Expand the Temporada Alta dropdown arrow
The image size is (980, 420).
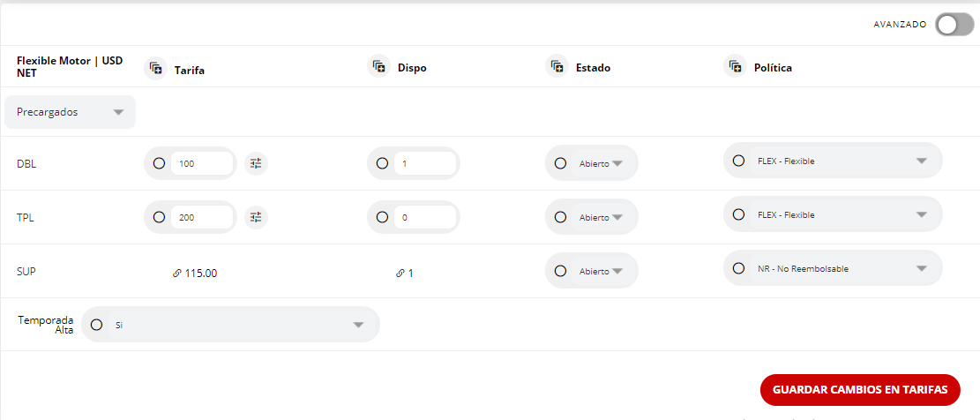[358, 325]
